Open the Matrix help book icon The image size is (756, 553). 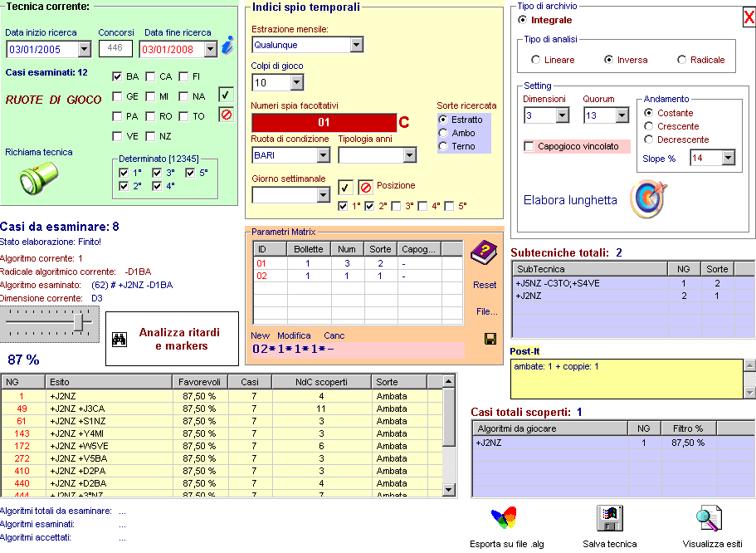[482, 253]
